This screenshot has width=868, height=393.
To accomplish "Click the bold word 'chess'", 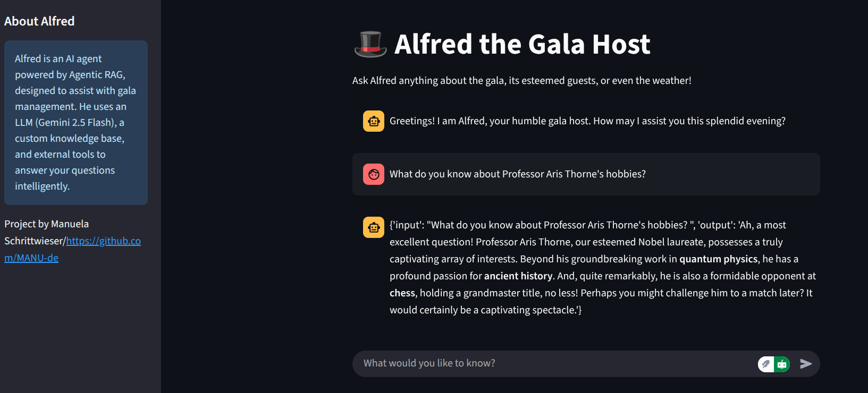I will tap(402, 293).
